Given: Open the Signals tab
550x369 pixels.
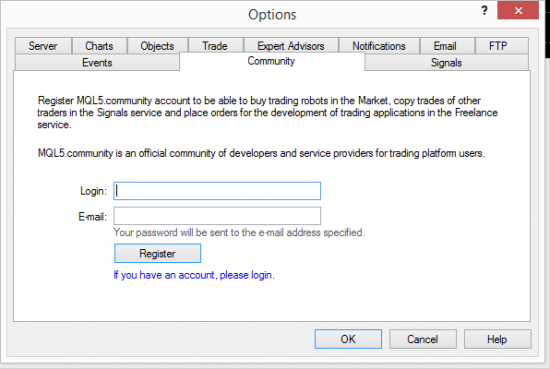Looking at the screenshot, I should click(446, 63).
